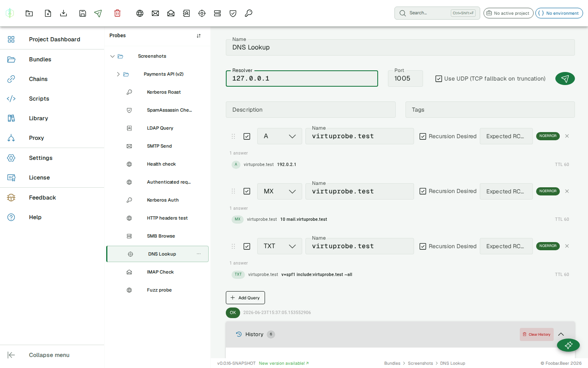The height and width of the screenshot is (368, 588).
Task: Click the No environment button
Action: (559, 13)
